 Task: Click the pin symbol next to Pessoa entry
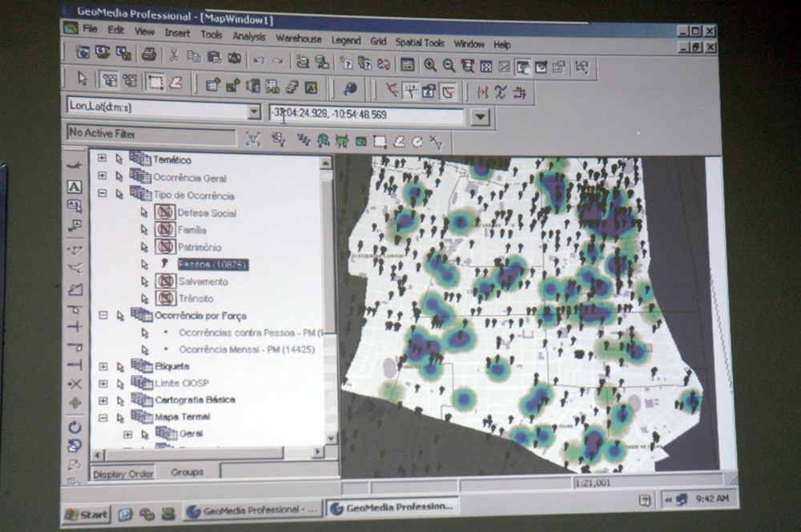pos(164,263)
